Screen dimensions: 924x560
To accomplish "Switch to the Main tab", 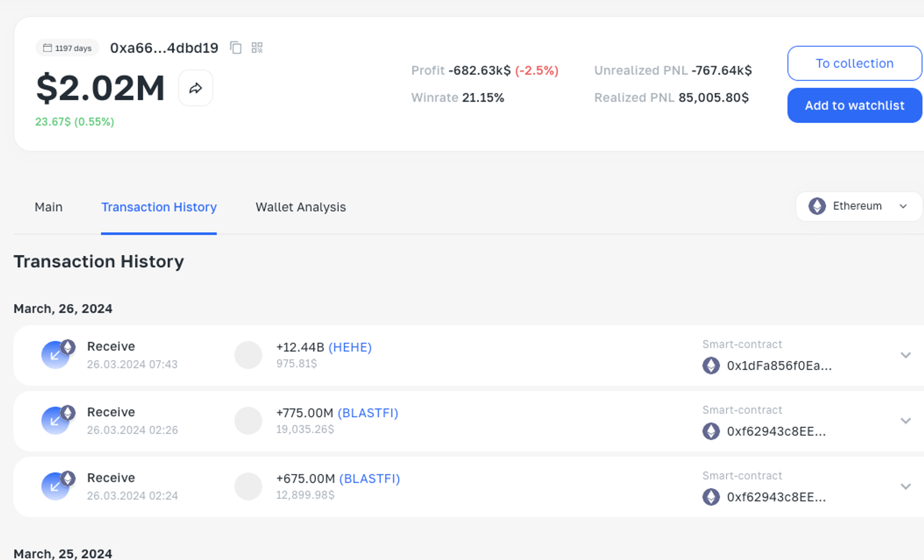I will (48, 207).
